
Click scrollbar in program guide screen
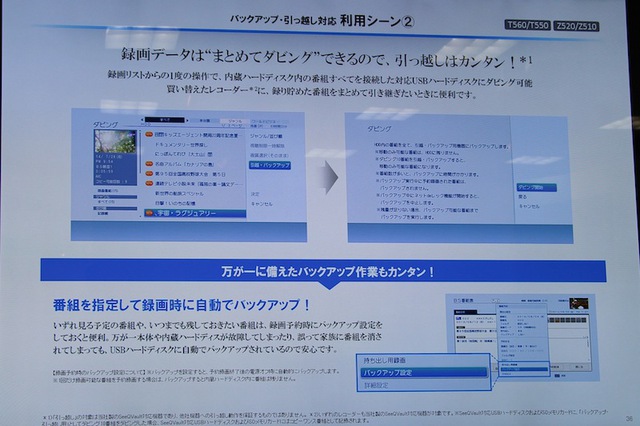click(x=588, y=342)
